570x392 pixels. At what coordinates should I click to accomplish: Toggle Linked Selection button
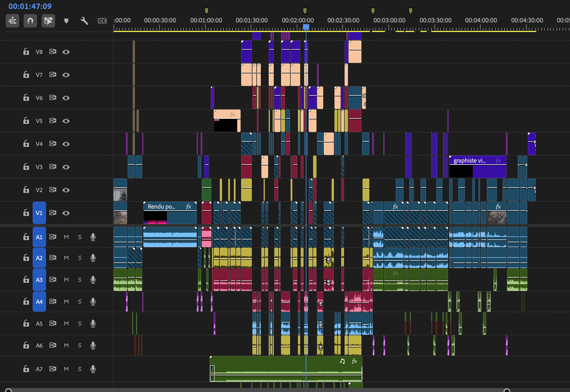48,21
